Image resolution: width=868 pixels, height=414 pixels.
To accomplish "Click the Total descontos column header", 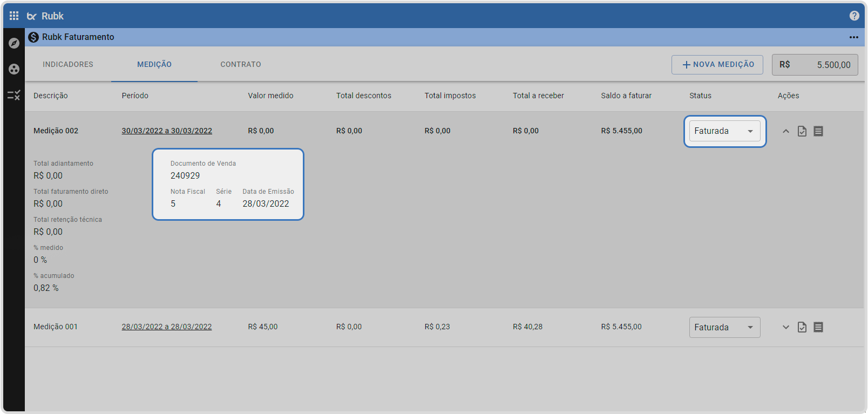I will 364,96.
